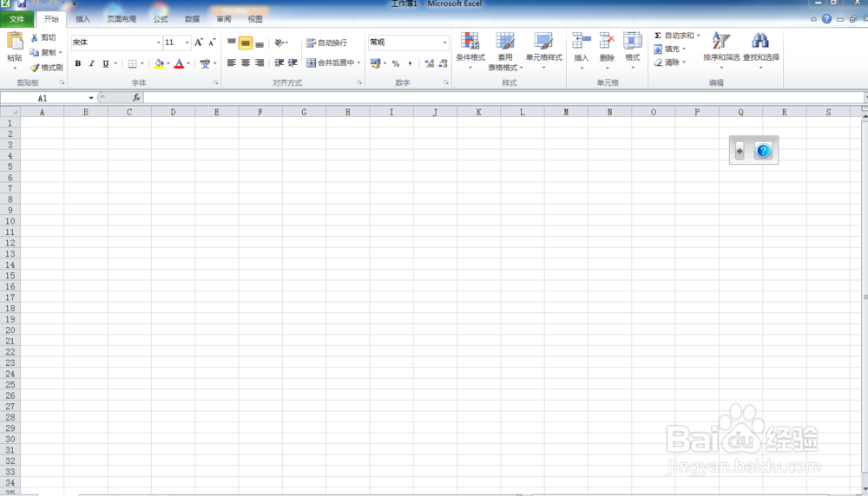This screenshot has width=868, height=496.
Task: Switch to the Review (审阅) tab
Action: [x=224, y=19]
